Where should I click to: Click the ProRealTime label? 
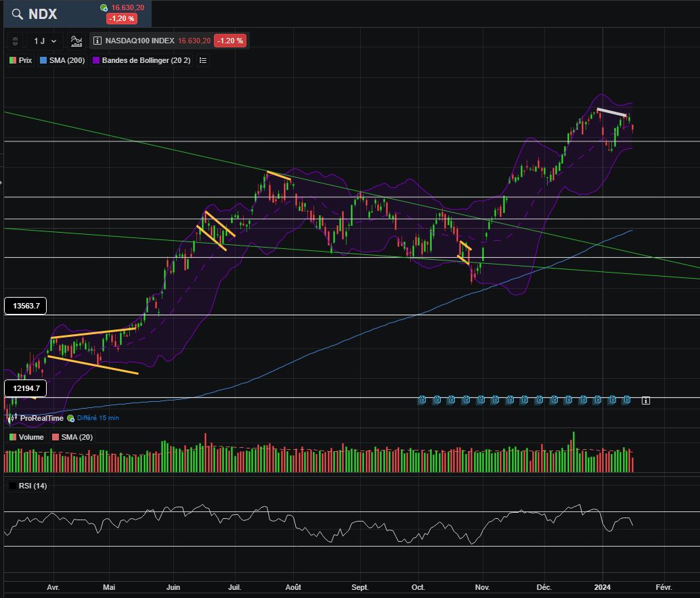[41, 418]
